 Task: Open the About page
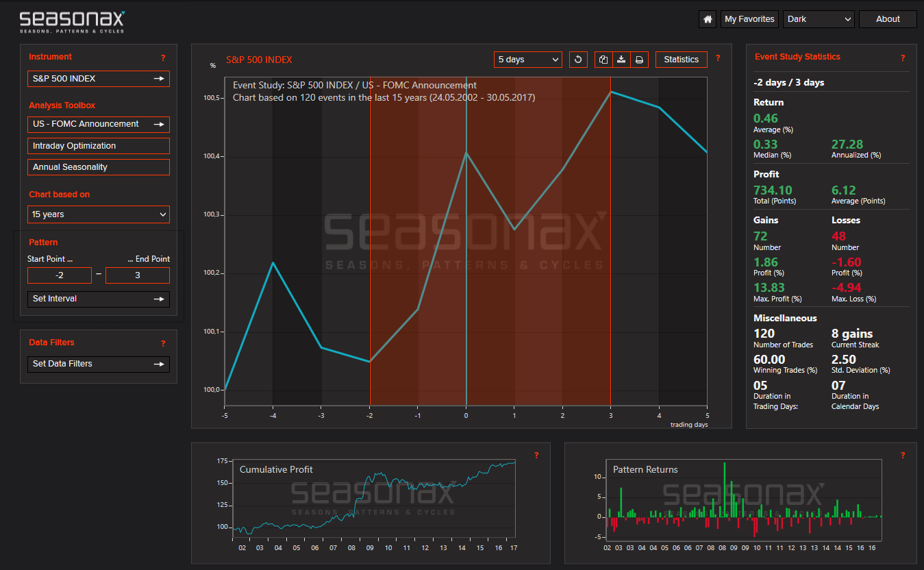coord(888,19)
